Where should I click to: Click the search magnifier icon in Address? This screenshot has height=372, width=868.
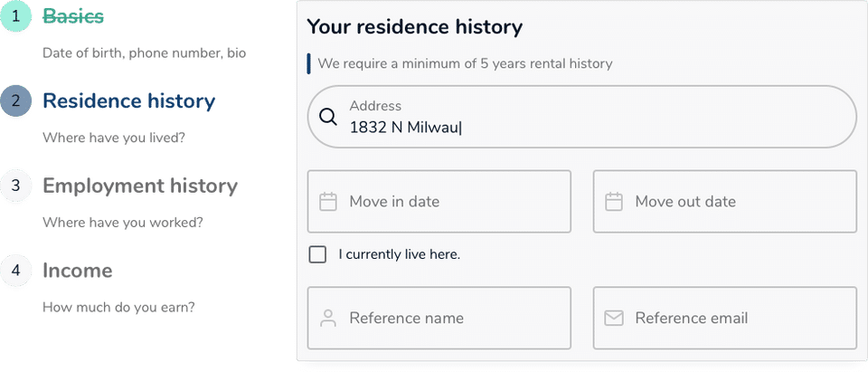[329, 117]
